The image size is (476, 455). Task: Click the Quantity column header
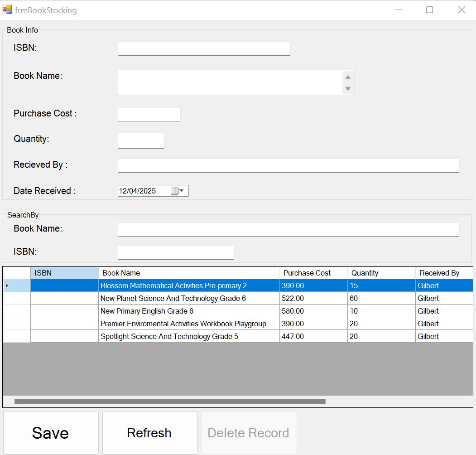coord(381,273)
